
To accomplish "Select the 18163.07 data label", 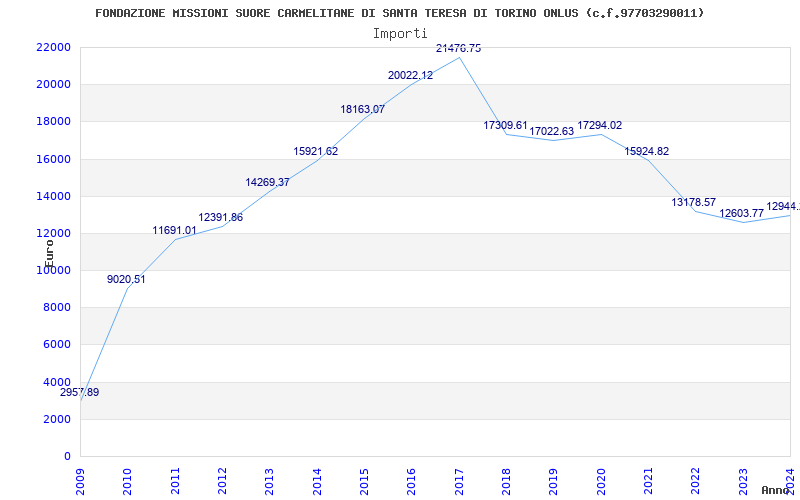I will (x=363, y=109).
